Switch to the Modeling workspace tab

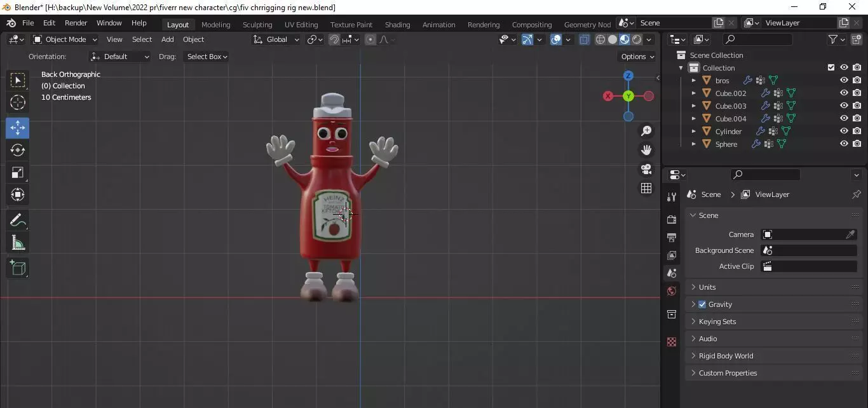tap(215, 25)
